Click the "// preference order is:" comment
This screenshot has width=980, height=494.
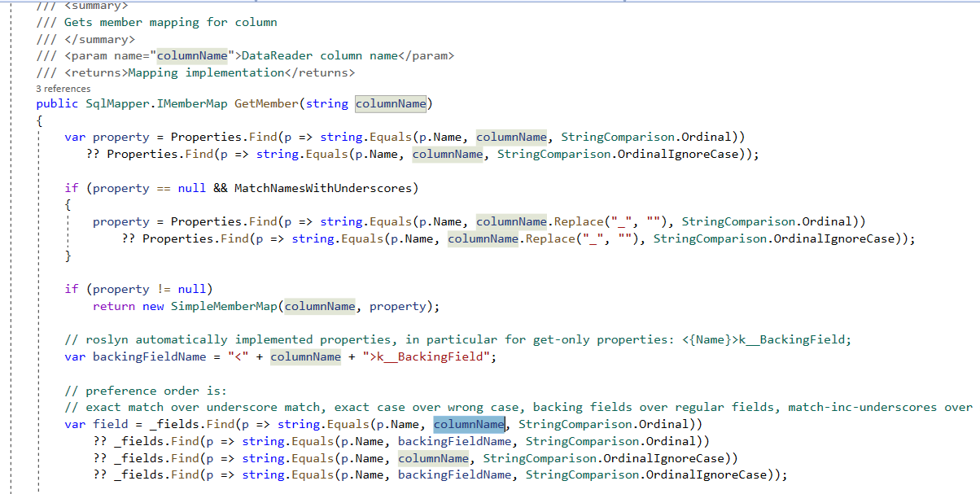(x=146, y=390)
